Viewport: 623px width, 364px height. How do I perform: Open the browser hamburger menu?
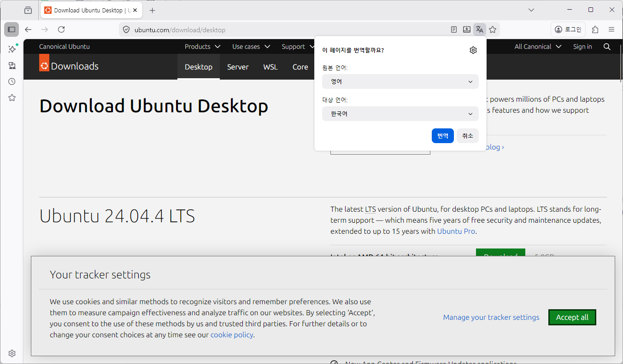[611, 29]
